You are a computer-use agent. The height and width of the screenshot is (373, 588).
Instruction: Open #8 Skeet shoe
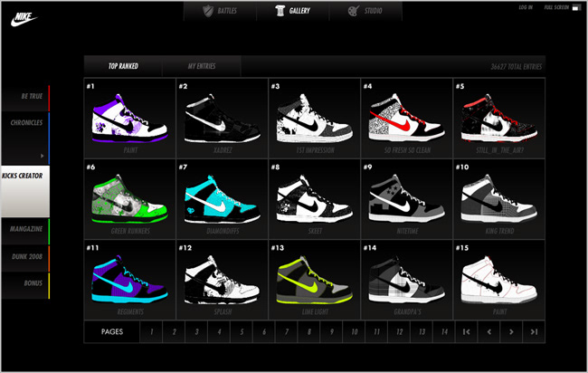tap(314, 199)
